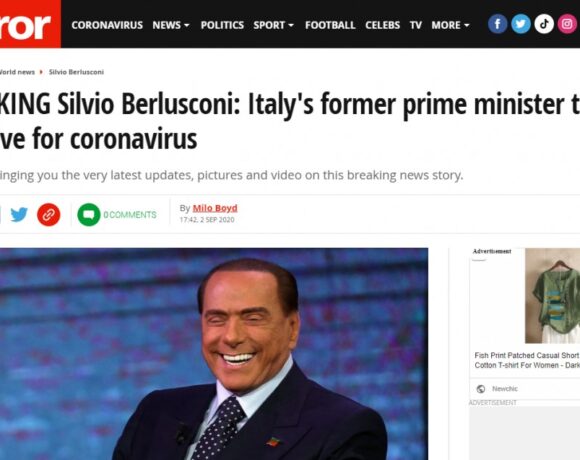Open comments with green speech bubble icon

89,214
